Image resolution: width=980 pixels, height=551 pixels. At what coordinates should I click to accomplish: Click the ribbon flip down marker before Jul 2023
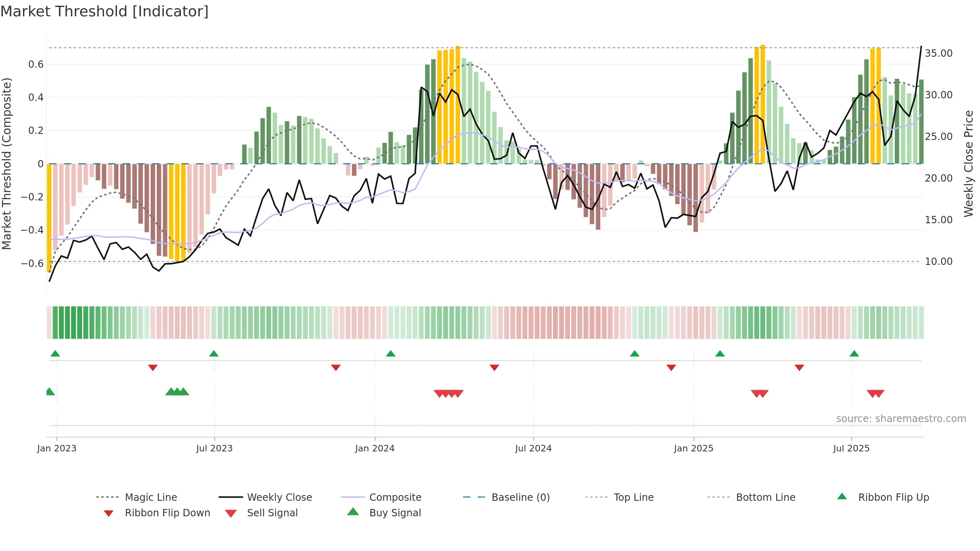153,368
